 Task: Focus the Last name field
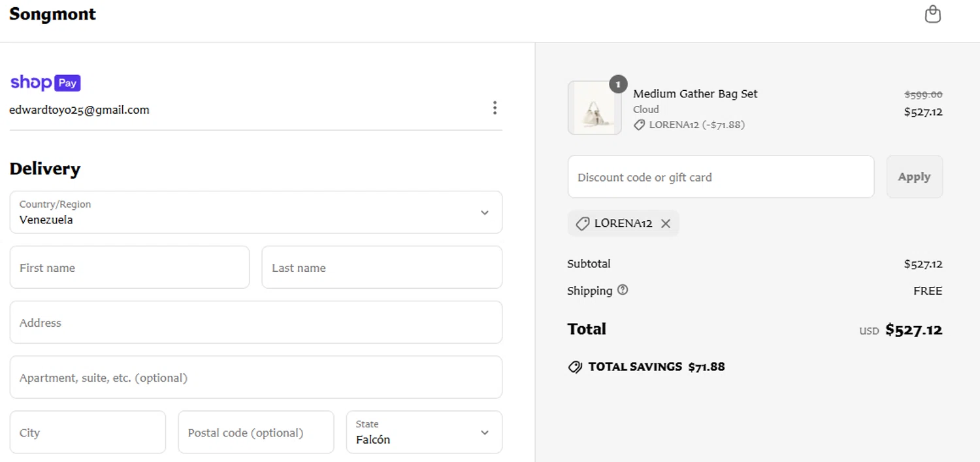[382, 267]
